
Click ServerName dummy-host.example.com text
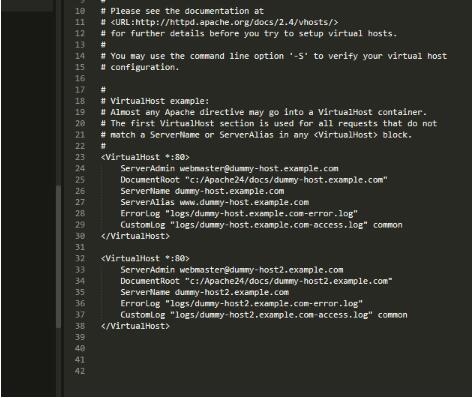click(x=202, y=191)
